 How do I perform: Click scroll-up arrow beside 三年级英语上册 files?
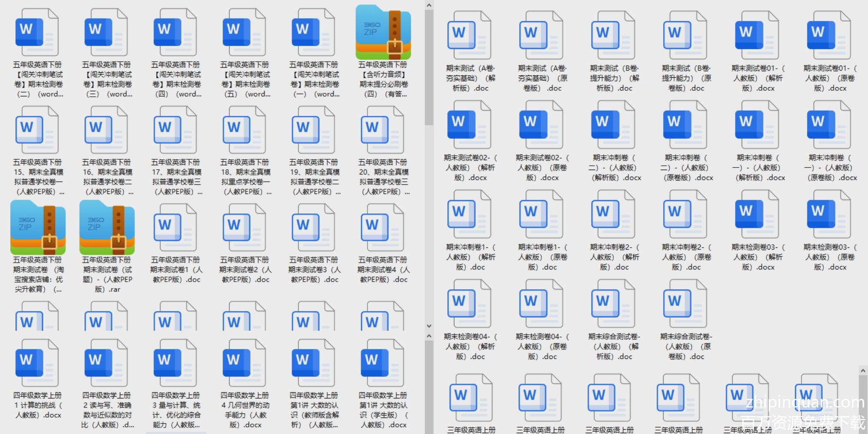863,371
